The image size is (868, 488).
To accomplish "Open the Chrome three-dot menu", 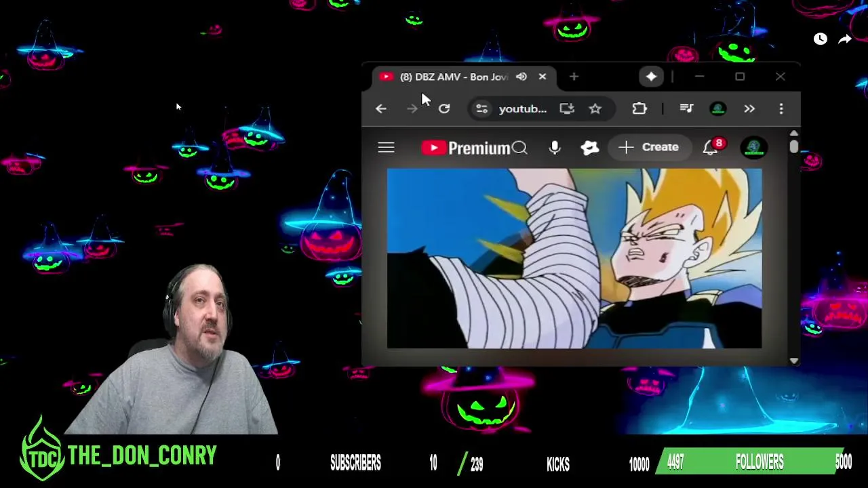I will tap(781, 108).
